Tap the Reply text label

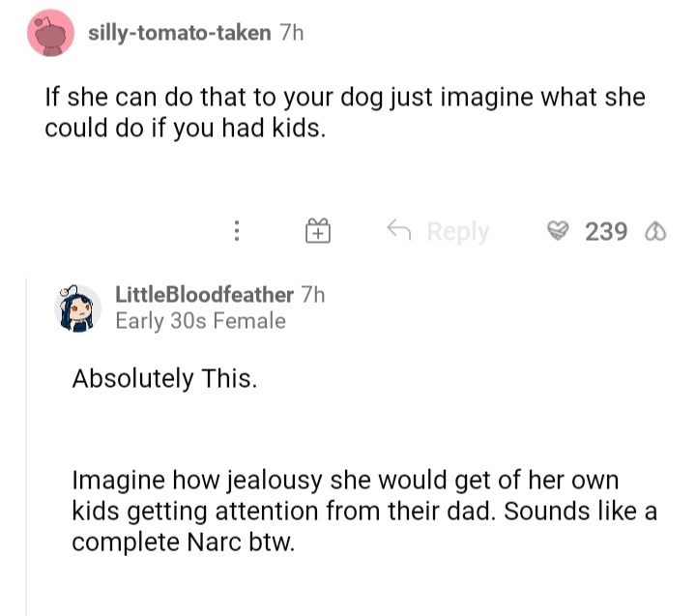point(457,231)
